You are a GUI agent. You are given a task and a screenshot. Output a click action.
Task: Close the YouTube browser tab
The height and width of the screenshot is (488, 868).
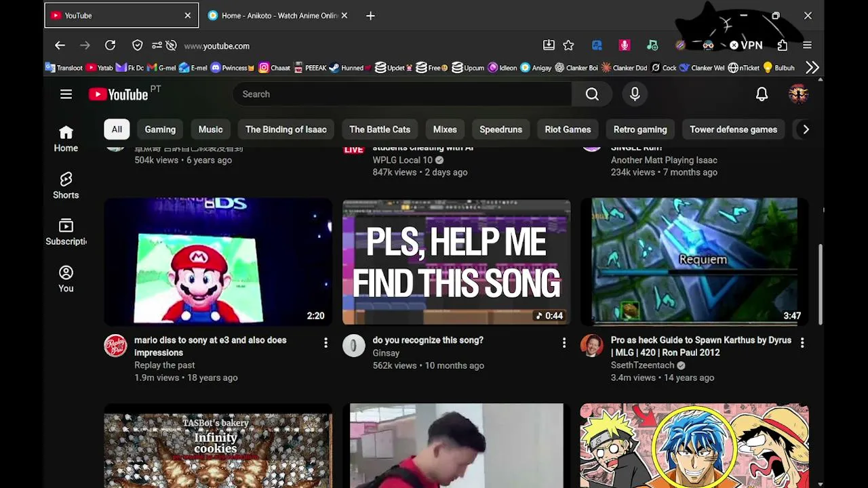pyautogui.click(x=188, y=16)
